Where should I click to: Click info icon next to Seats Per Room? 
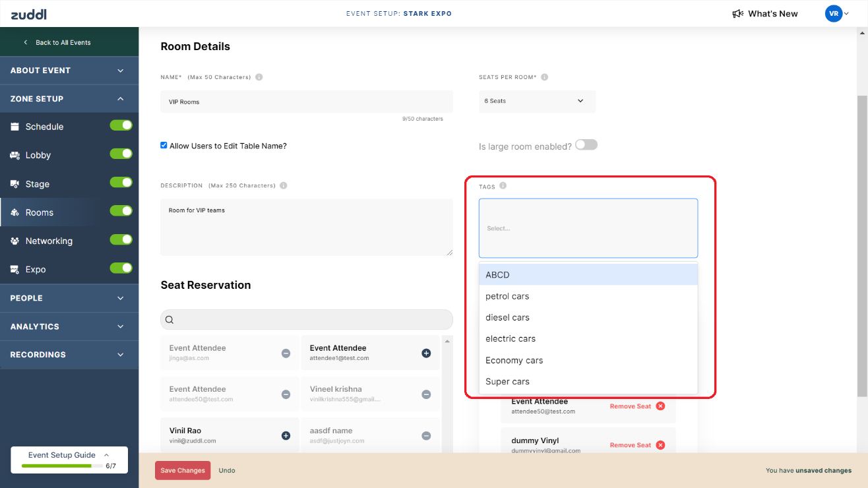[545, 77]
